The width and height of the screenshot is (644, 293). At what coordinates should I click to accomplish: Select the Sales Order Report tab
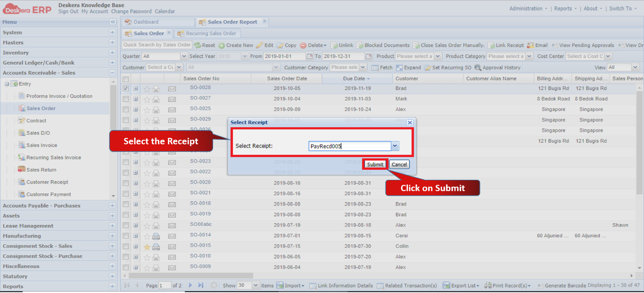click(232, 22)
